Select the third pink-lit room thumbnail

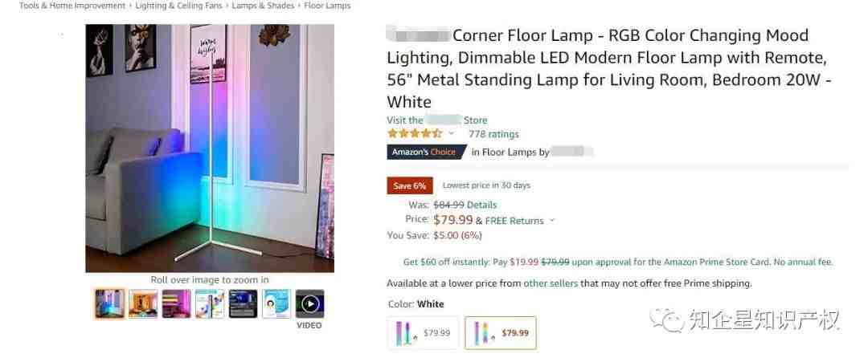coord(176,304)
